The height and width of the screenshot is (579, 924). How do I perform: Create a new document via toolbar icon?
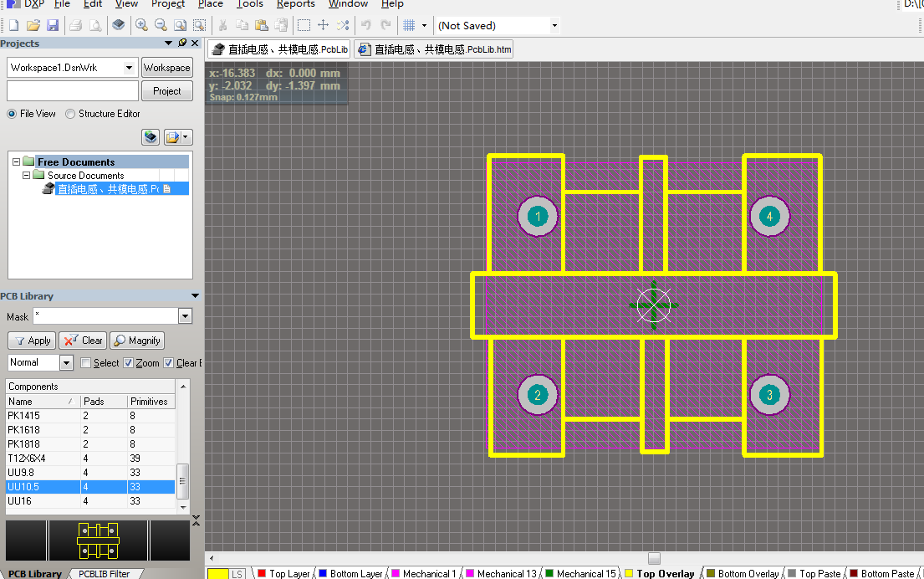[13, 25]
